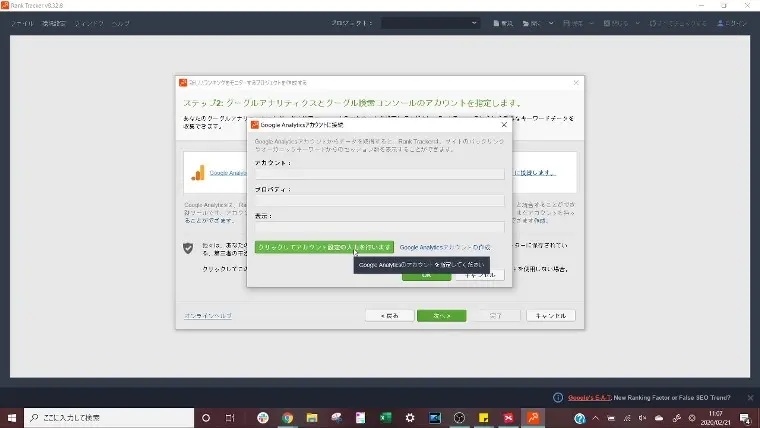Click the Back button in wizard
The height and width of the screenshot is (428, 760).
pos(390,315)
